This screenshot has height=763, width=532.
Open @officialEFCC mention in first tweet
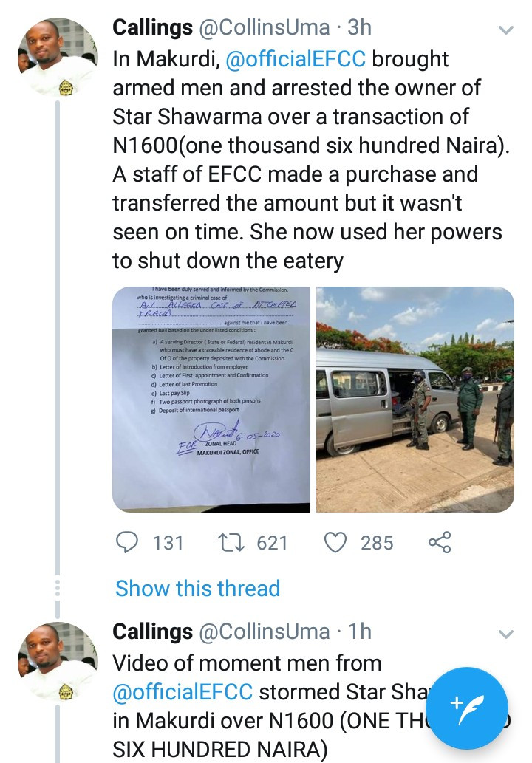tap(296, 59)
